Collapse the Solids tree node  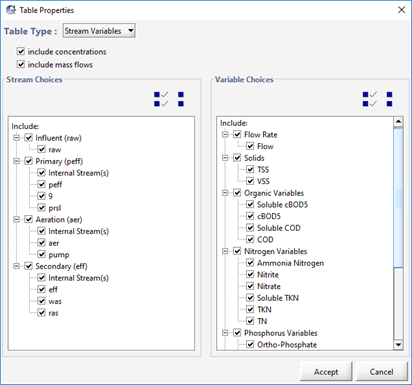coord(225,158)
